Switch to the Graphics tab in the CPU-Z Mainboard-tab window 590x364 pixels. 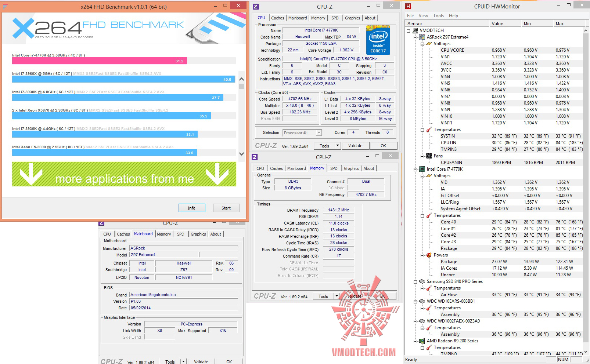click(198, 234)
